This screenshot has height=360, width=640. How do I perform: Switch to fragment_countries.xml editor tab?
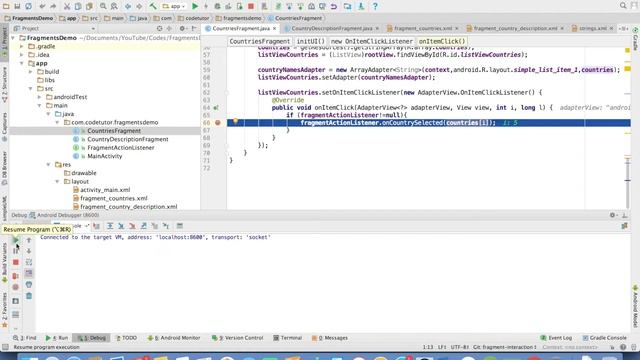coord(423,28)
